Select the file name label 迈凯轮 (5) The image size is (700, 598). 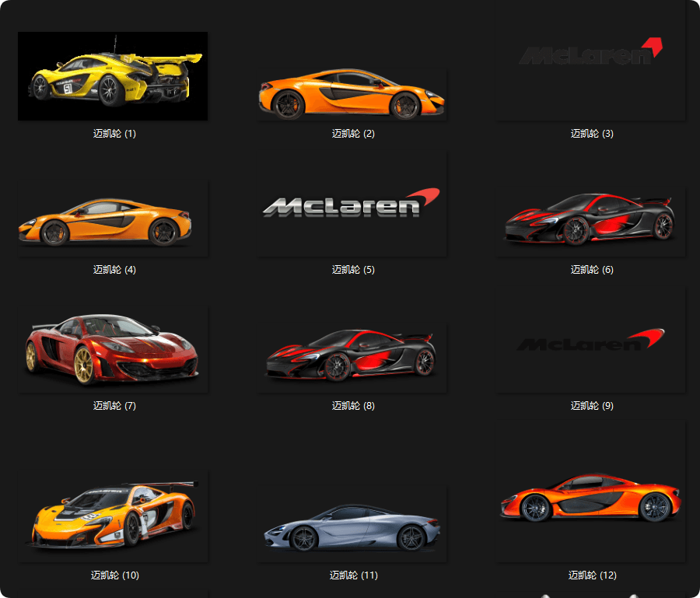(x=353, y=270)
